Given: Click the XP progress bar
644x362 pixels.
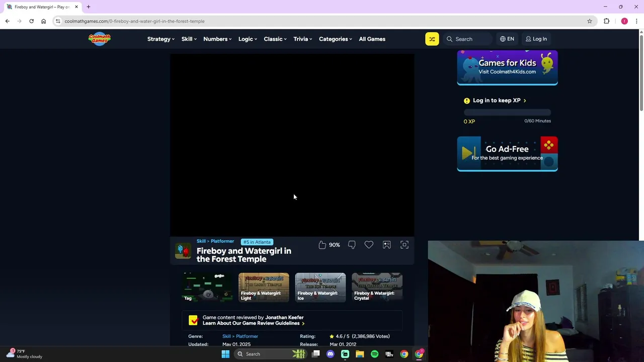Looking at the screenshot, I should 507,113.
